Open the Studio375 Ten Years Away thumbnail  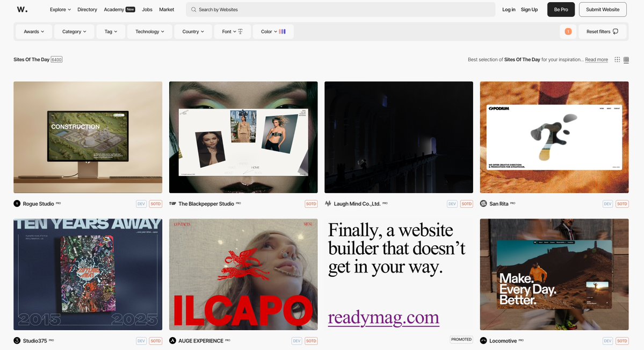[x=88, y=274]
